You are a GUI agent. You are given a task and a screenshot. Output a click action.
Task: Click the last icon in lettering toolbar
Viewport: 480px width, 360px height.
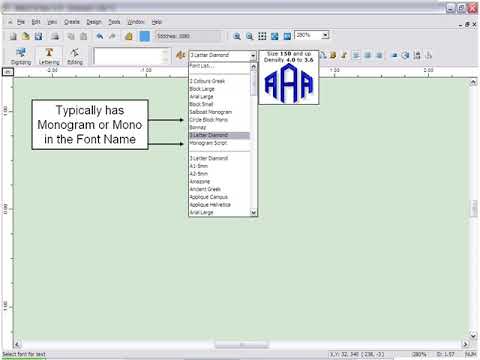pyautogui.click(x=429, y=55)
